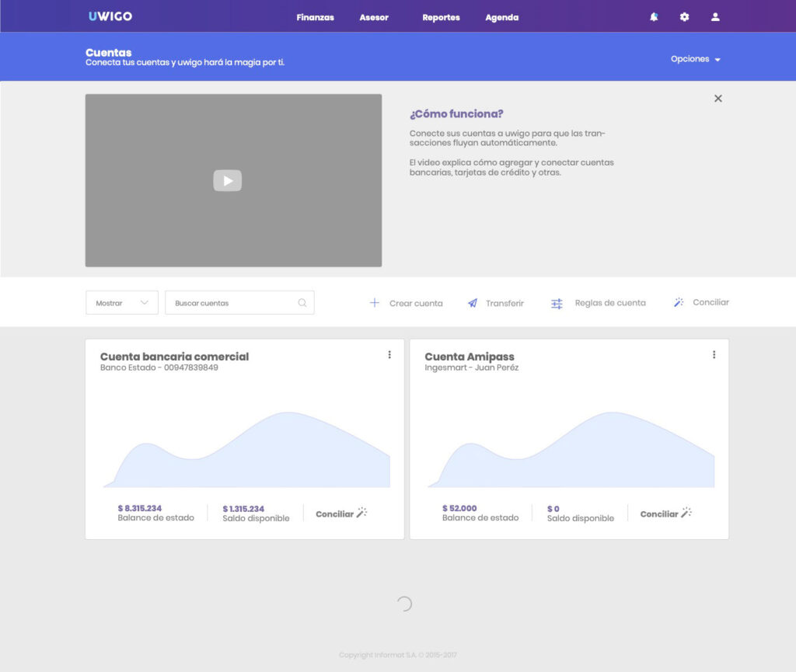Viewport: 796px width, 672px height.
Task: Click the wand icon on Cuenta Amipass card
Action: (686, 512)
